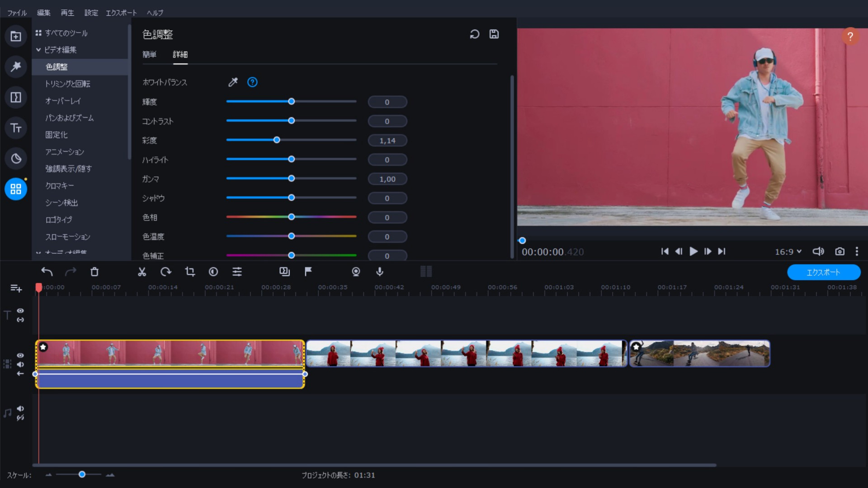Start webcam recording from the timeline toolbar

click(x=356, y=272)
